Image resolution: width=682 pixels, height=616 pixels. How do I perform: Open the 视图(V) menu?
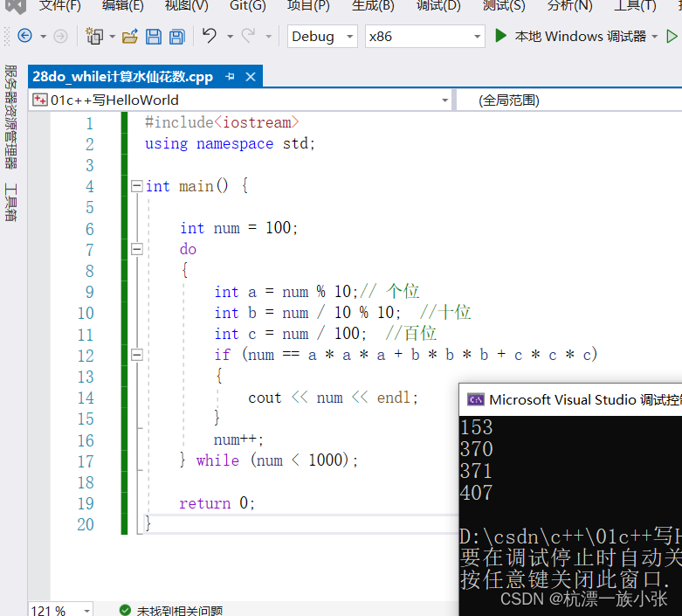[x=187, y=5]
